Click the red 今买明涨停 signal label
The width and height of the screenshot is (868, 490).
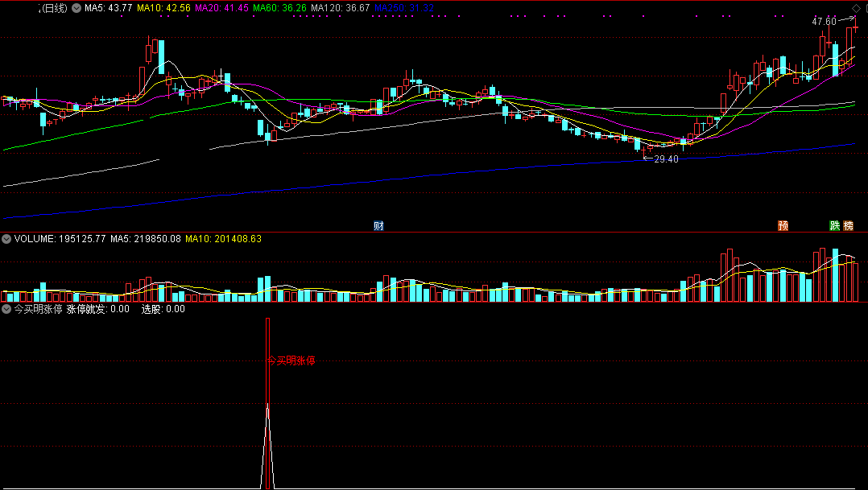tap(291, 361)
